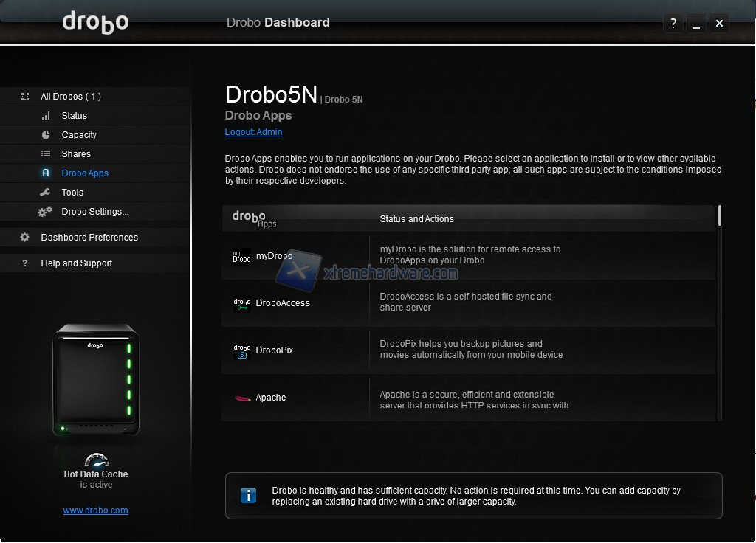The image size is (756, 543).
Task: Click the blue info icon in status message
Action: (x=249, y=496)
